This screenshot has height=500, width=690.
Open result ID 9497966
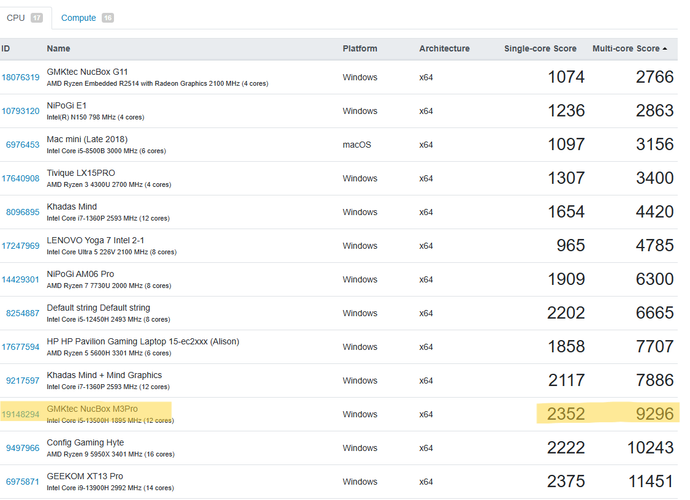point(22,448)
